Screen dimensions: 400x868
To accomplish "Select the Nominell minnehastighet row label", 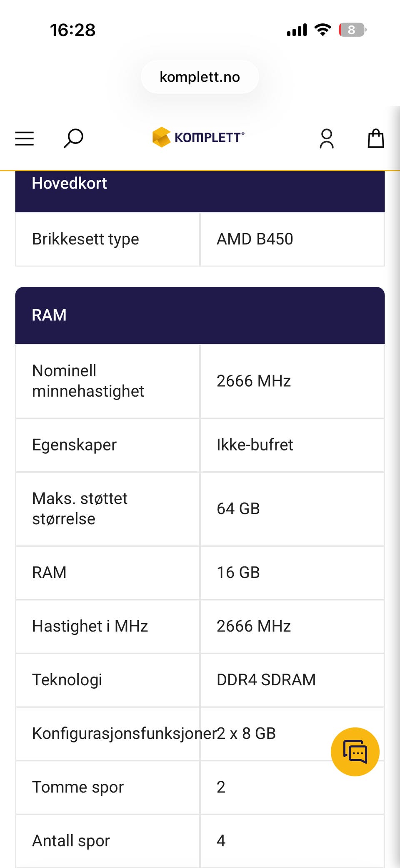I will point(88,381).
